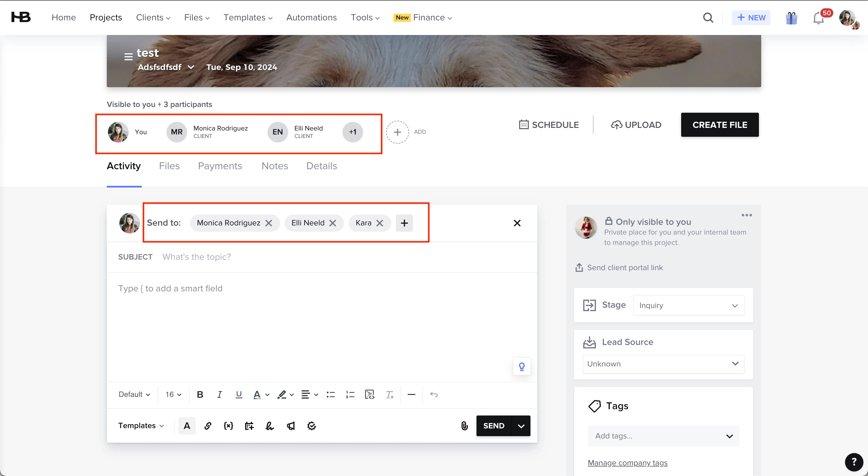Image resolution: width=868 pixels, height=476 pixels.
Task: Attach a file with paperclip icon
Action: point(464,426)
